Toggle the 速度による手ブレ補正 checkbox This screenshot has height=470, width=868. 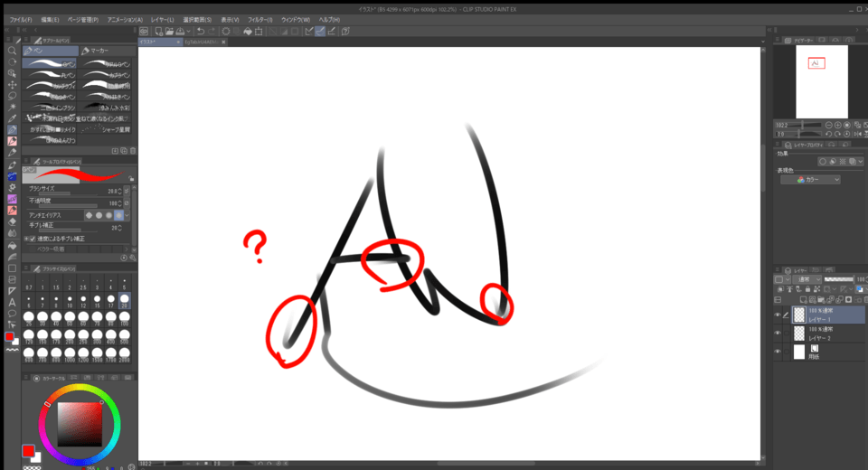33,239
